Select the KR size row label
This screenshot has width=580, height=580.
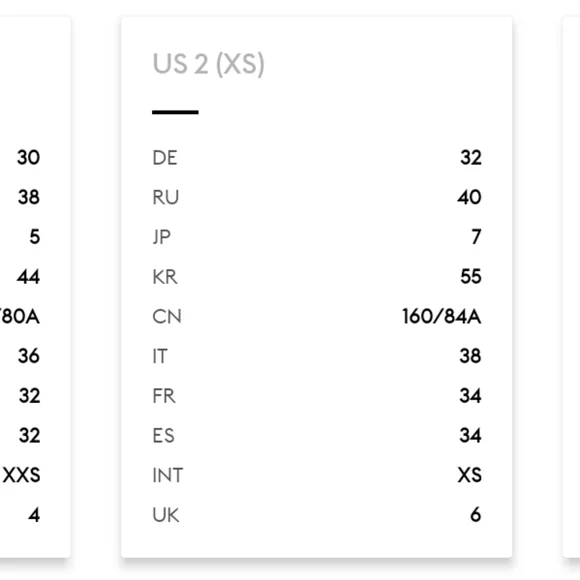pyautogui.click(x=165, y=277)
